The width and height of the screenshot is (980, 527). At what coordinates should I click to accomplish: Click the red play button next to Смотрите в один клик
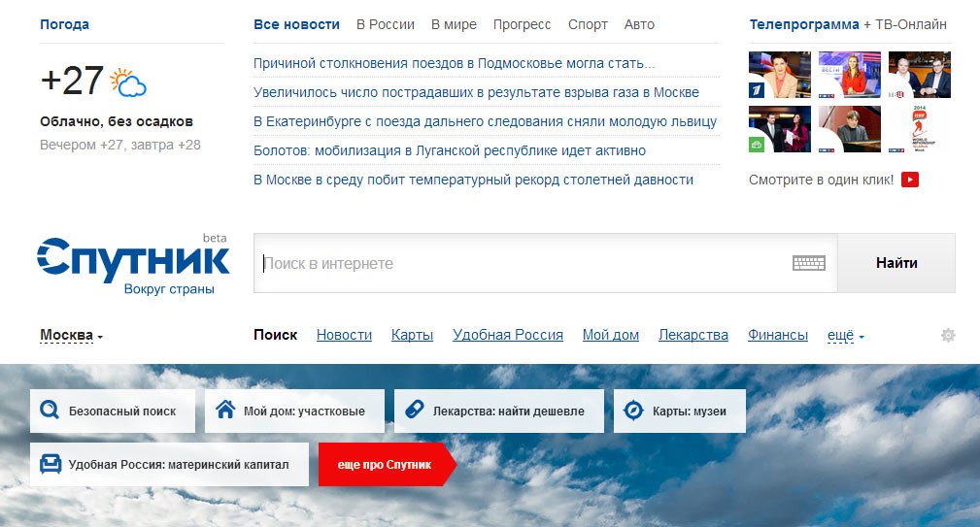tap(910, 180)
